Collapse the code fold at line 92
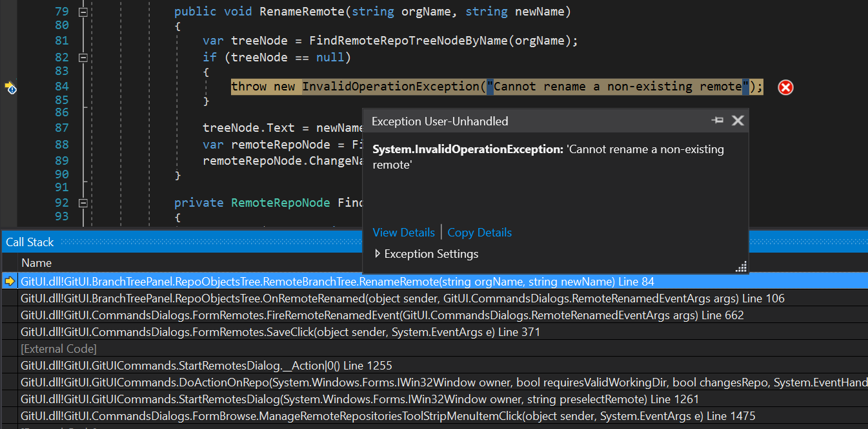868x429 pixels. [x=83, y=202]
